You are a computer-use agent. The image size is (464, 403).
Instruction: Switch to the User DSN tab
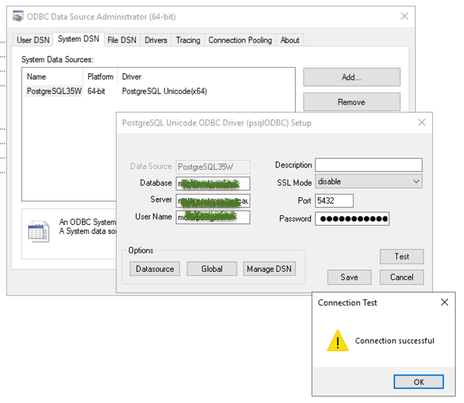[33, 40]
